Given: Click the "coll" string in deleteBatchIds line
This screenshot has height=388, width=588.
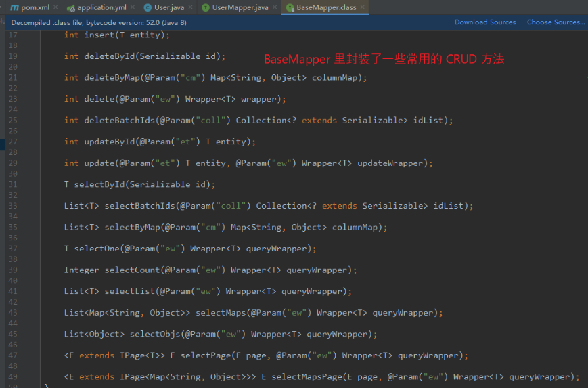Looking at the screenshot, I should (210, 121).
